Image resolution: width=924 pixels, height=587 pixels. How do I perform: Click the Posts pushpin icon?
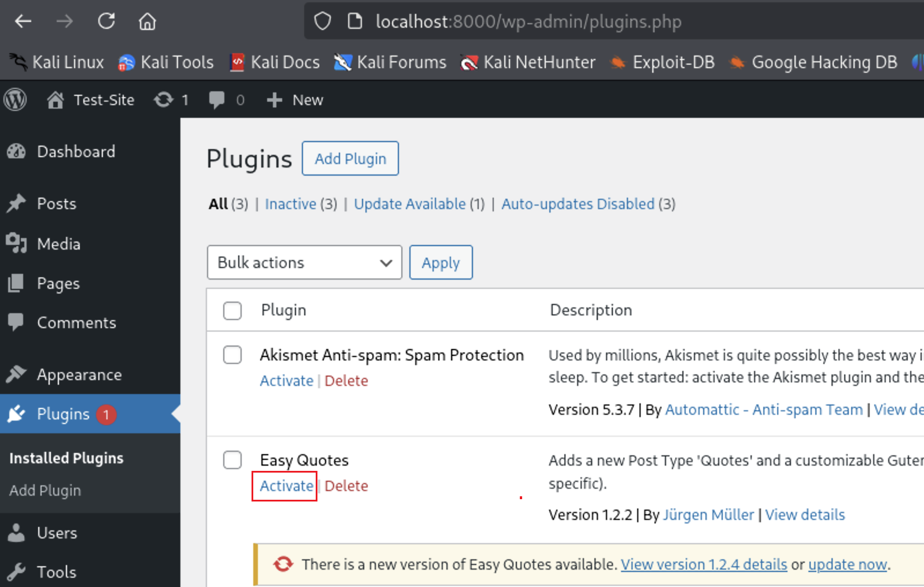(16, 203)
